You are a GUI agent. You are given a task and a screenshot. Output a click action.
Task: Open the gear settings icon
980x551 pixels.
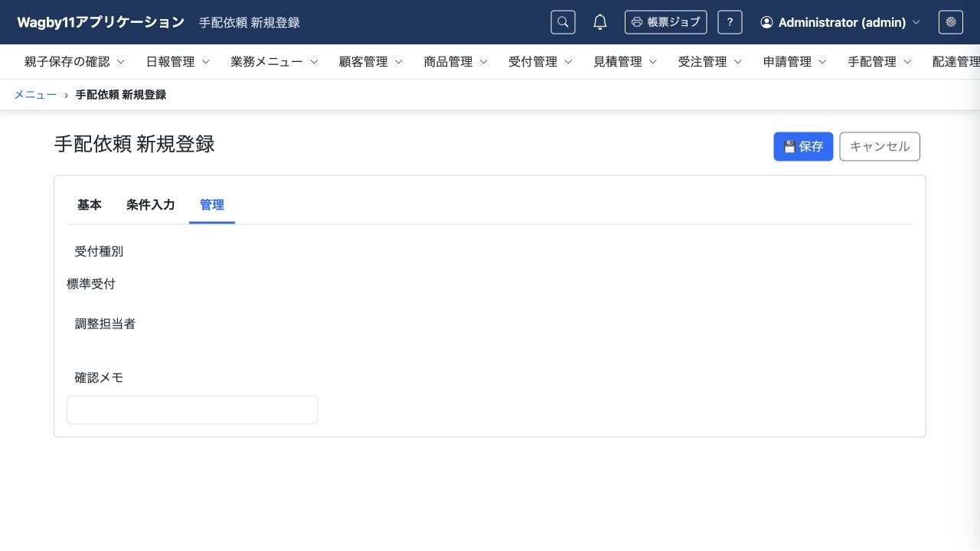click(951, 22)
